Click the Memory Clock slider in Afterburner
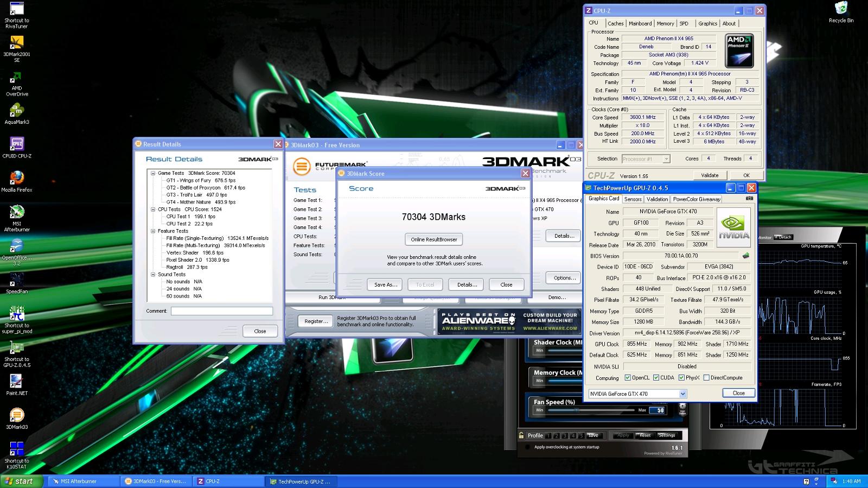 (564, 381)
